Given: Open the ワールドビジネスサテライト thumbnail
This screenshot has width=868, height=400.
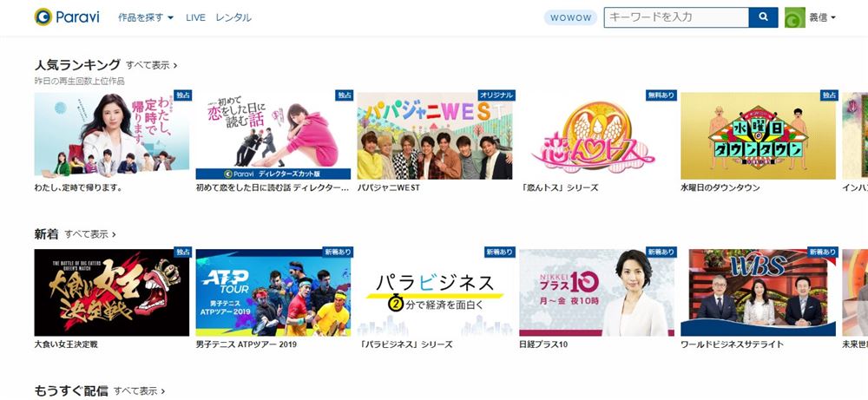Looking at the screenshot, I should (x=758, y=292).
